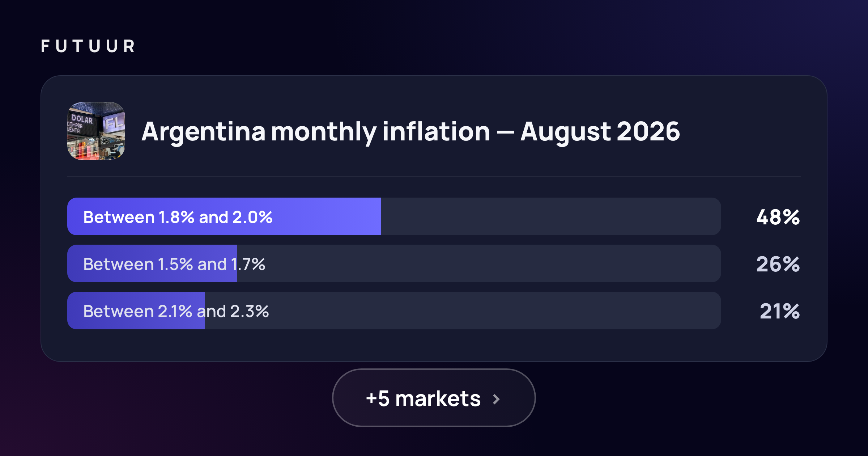Click the empty track of the 21% bar

pyautogui.click(x=463, y=311)
